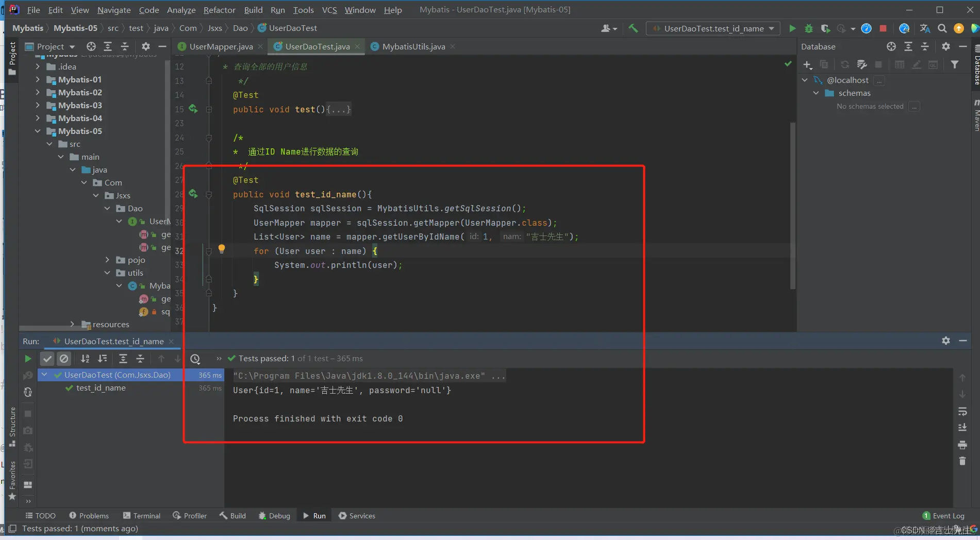The image size is (980, 540).
Task: Expand the resources folder
Action: [x=72, y=324]
